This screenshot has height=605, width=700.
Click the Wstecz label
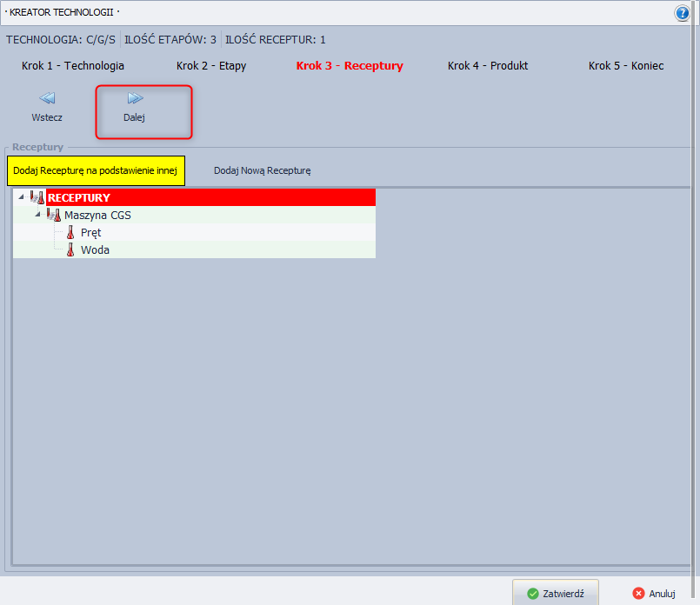[47, 117]
